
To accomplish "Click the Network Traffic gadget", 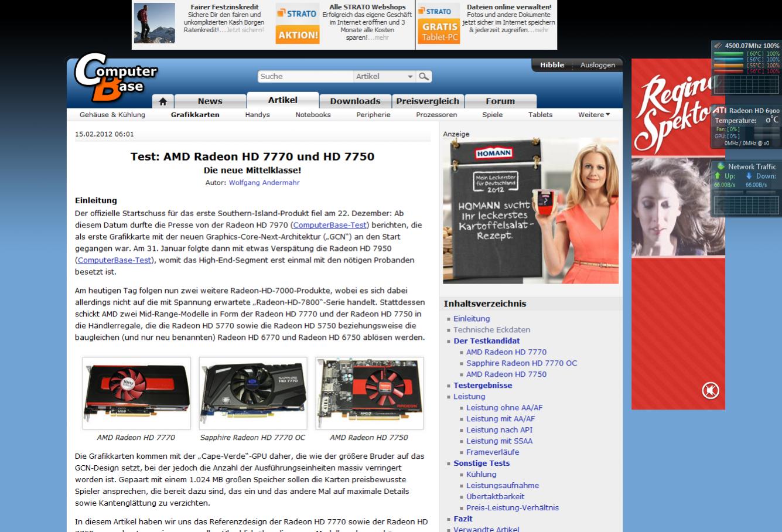I will click(746, 189).
